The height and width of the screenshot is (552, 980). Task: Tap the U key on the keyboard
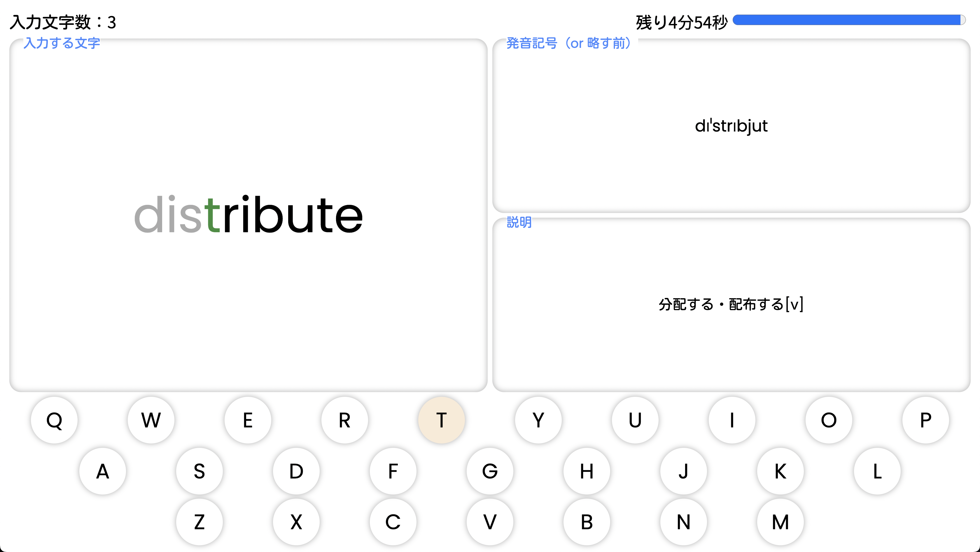[x=635, y=420]
